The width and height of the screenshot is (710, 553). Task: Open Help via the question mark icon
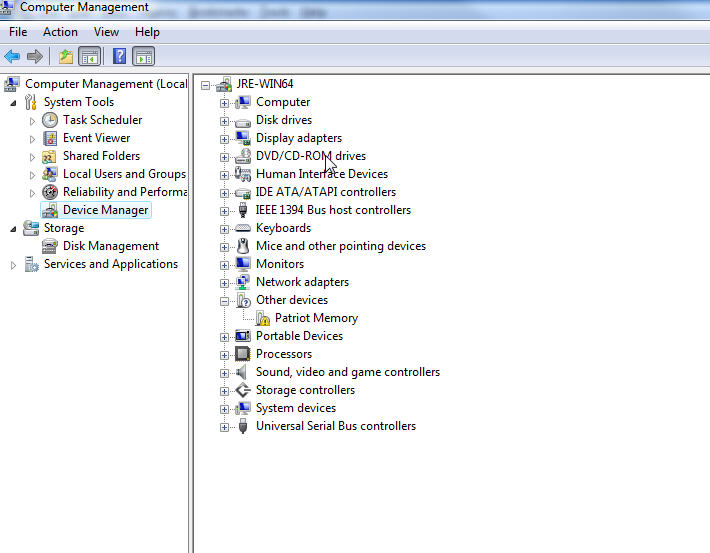(119, 56)
